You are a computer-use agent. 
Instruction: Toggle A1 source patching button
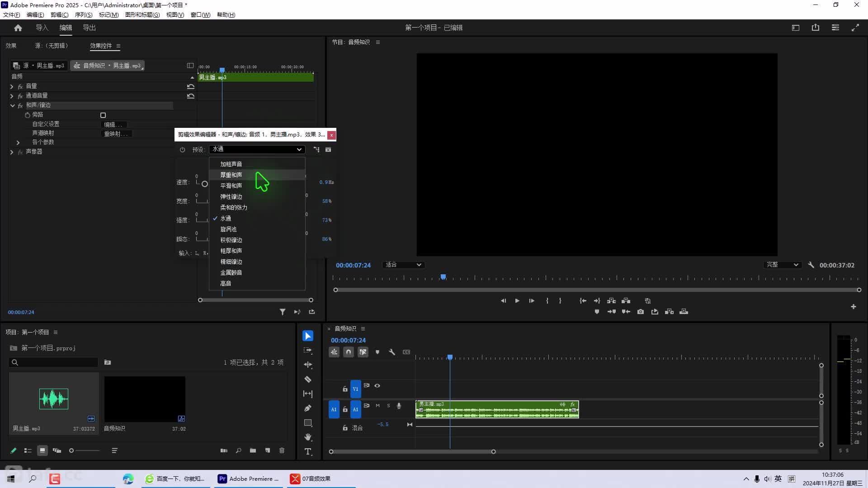point(334,409)
